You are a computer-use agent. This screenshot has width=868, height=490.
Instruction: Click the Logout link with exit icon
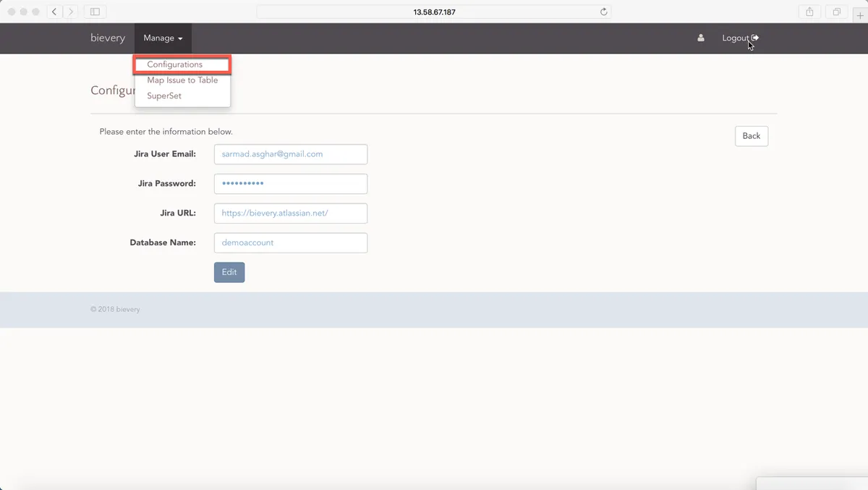(x=741, y=38)
